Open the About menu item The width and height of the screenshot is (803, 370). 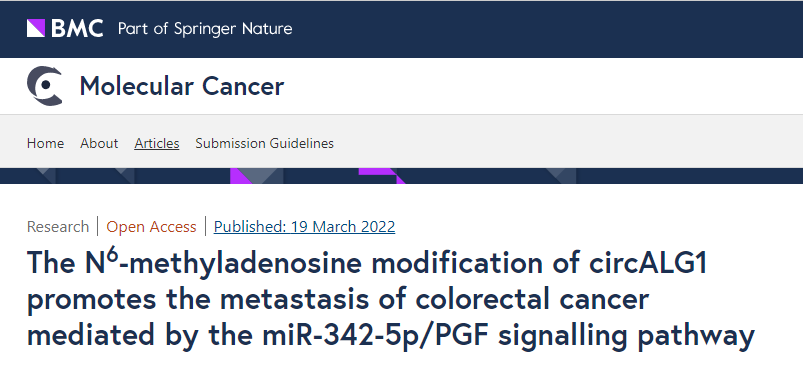pyautogui.click(x=99, y=143)
